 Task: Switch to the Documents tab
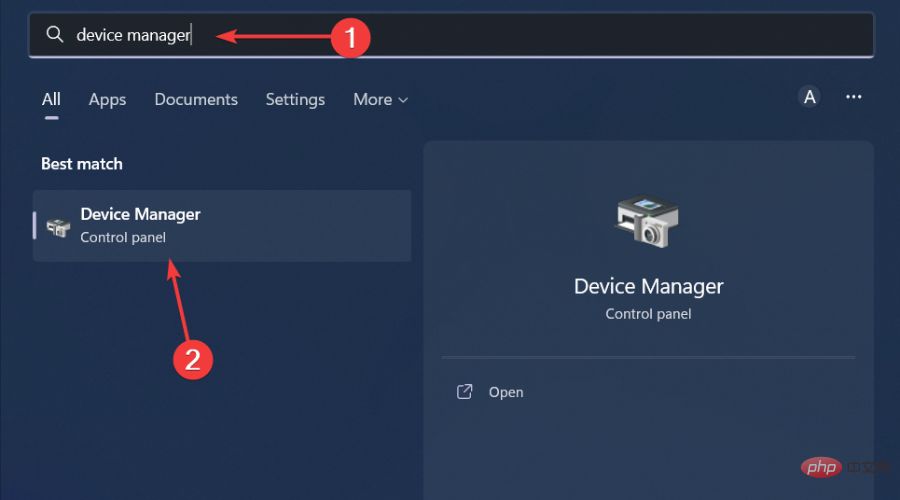pos(196,99)
